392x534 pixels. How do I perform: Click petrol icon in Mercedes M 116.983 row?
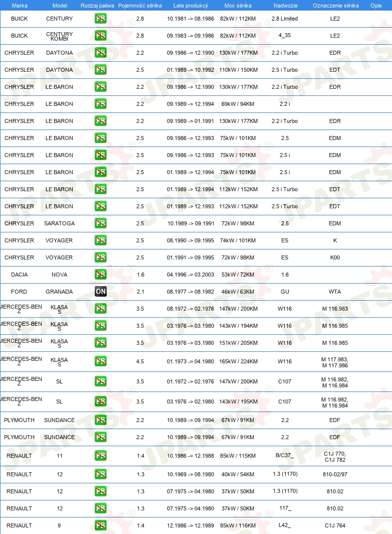click(100, 308)
